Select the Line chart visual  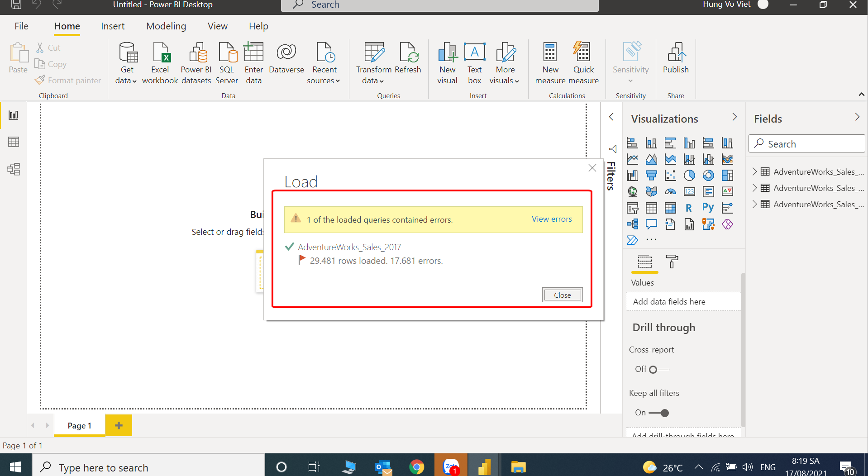pos(632,159)
